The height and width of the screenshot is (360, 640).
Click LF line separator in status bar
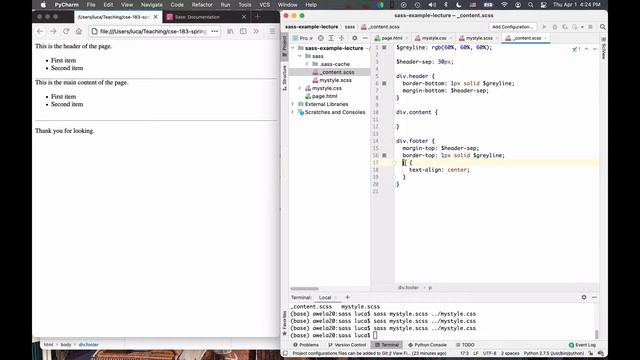tap(476, 353)
